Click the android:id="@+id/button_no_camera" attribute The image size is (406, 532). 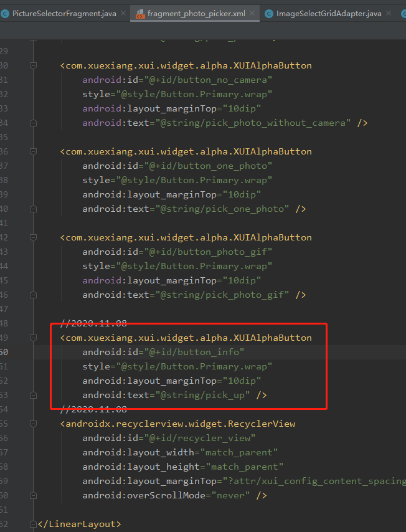coord(177,80)
